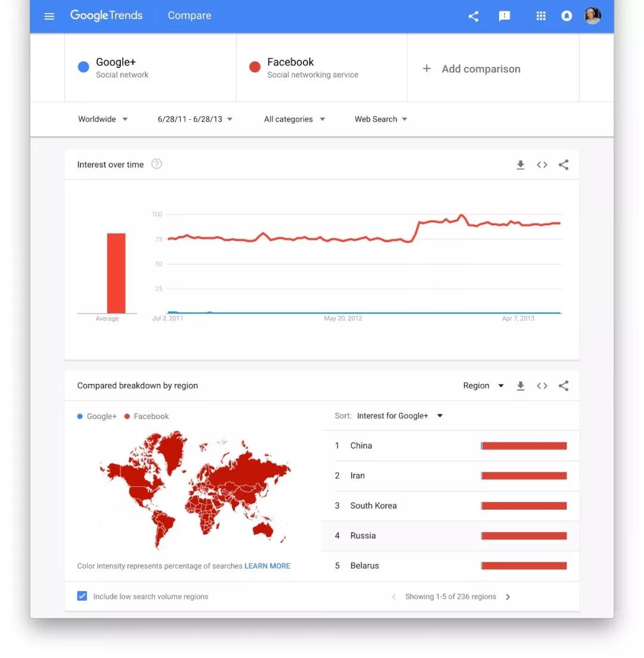Viewport: 644px width, 658px height.
Task: Open the hamburger main menu
Action: [x=49, y=16]
